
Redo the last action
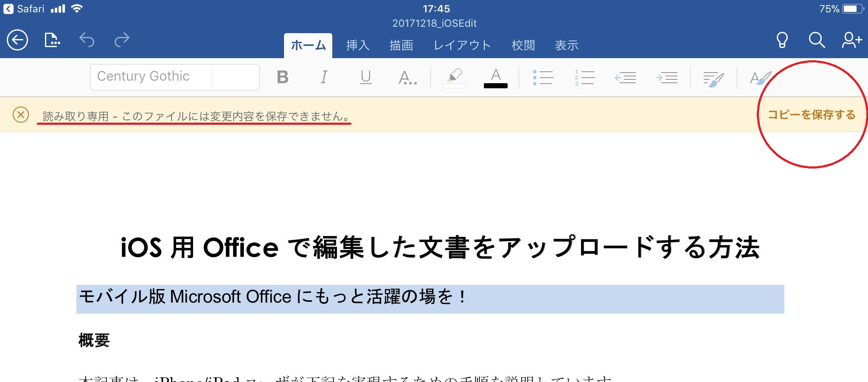122,40
